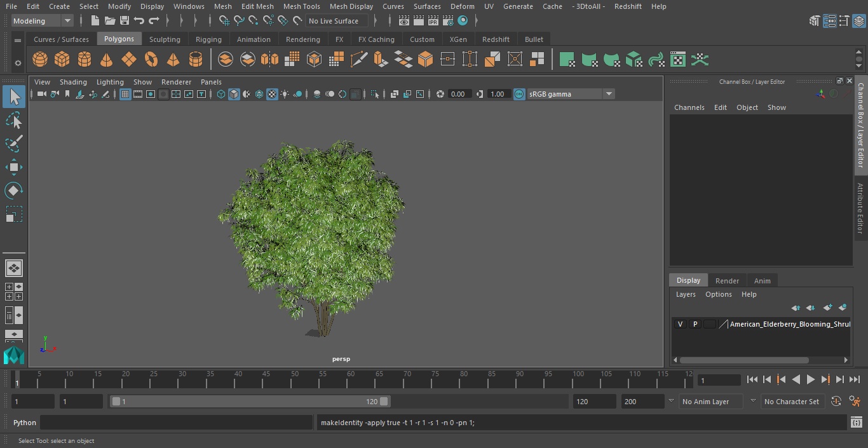868x448 pixels.
Task: Open Options menu in Layer Editor
Action: point(719,294)
